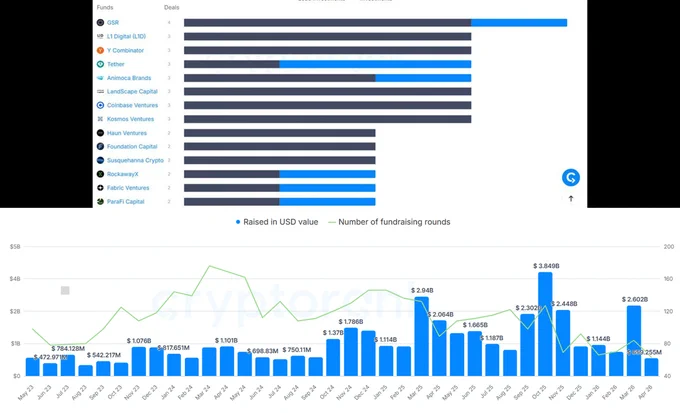Click the Animoca Brands logo icon
Screen dimensions: 680x413
tap(100, 78)
